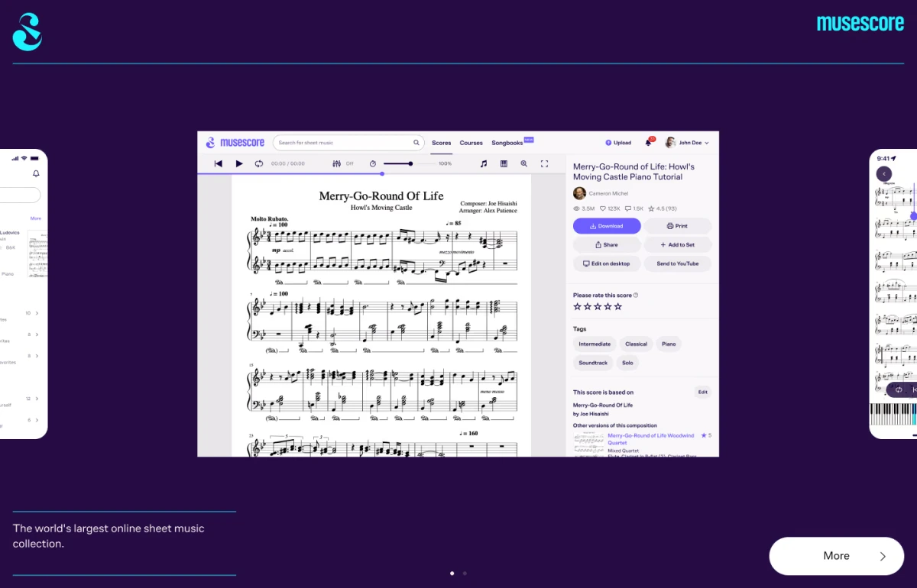This screenshot has width=917, height=588.
Task: Switch to the Scores tab
Action: [x=442, y=143]
